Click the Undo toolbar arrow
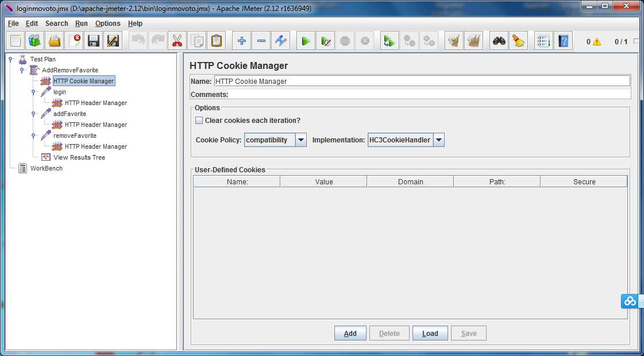The image size is (644, 356). [x=138, y=41]
